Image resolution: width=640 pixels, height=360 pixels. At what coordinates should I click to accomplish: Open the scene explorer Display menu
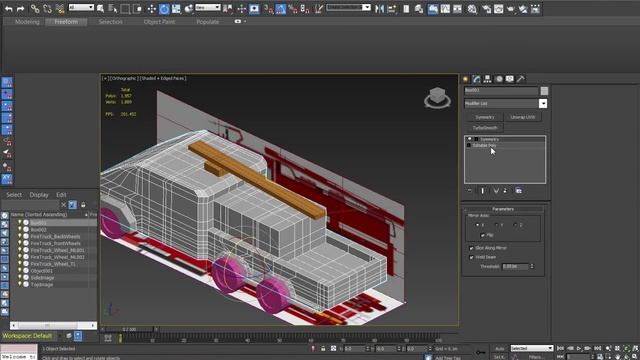(x=39, y=195)
